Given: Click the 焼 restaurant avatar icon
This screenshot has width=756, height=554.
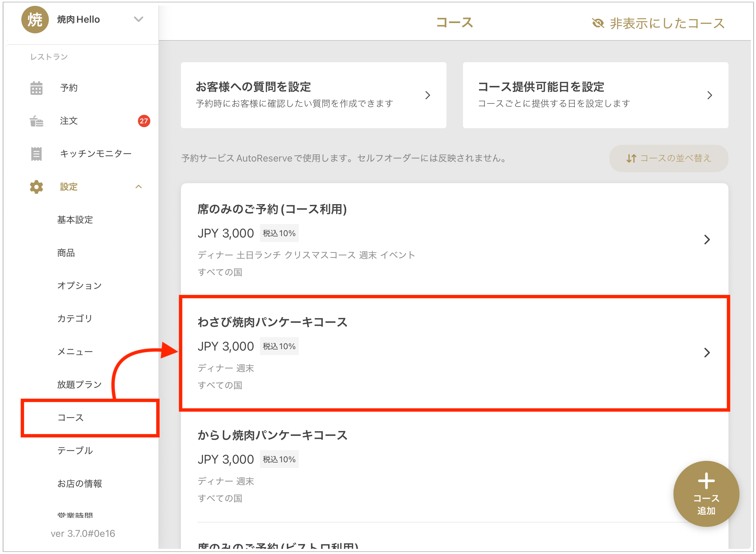Looking at the screenshot, I should (x=35, y=20).
